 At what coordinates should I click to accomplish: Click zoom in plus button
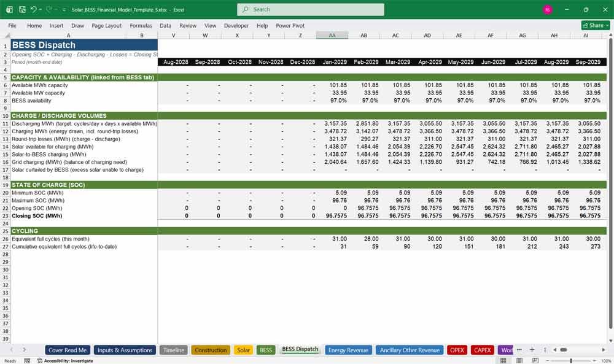tap(595, 360)
